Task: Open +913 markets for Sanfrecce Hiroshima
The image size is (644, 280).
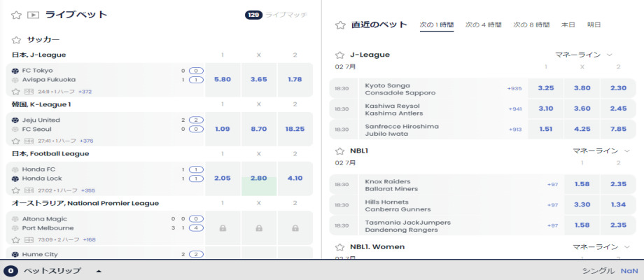Action: click(515, 129)
